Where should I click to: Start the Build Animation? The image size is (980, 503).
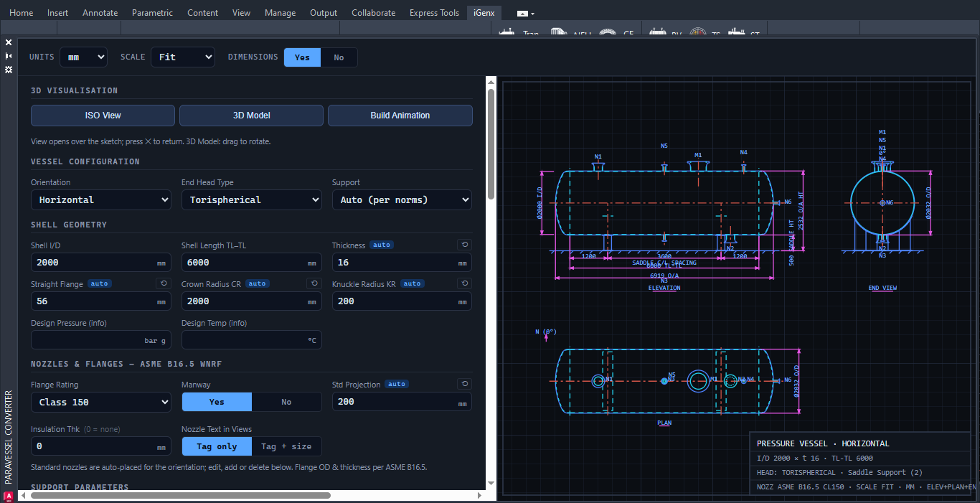pyautogui.click(x=400, y=116)
